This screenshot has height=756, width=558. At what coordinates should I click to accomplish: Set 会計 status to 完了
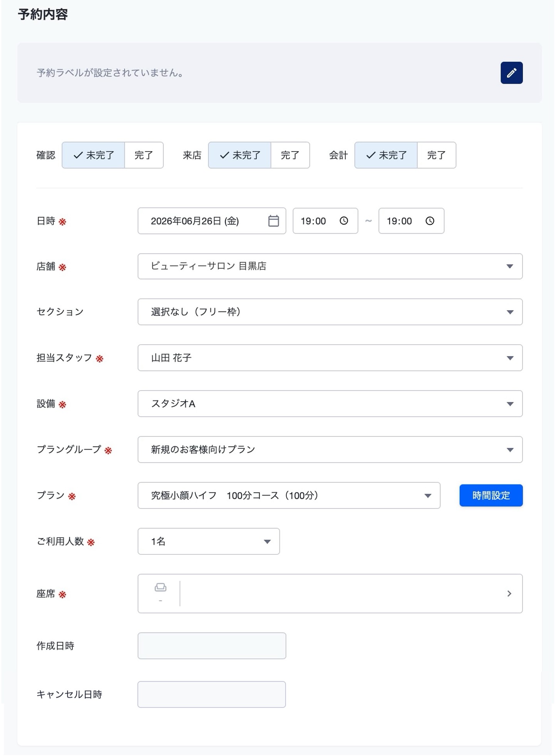pyautogui.click(x=436, y=155)
